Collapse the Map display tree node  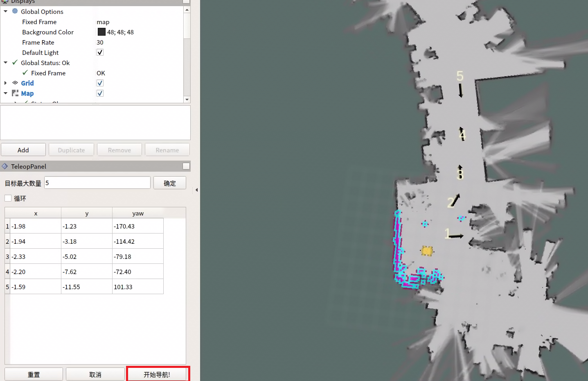pyautogui.click(x=6, y=93)
